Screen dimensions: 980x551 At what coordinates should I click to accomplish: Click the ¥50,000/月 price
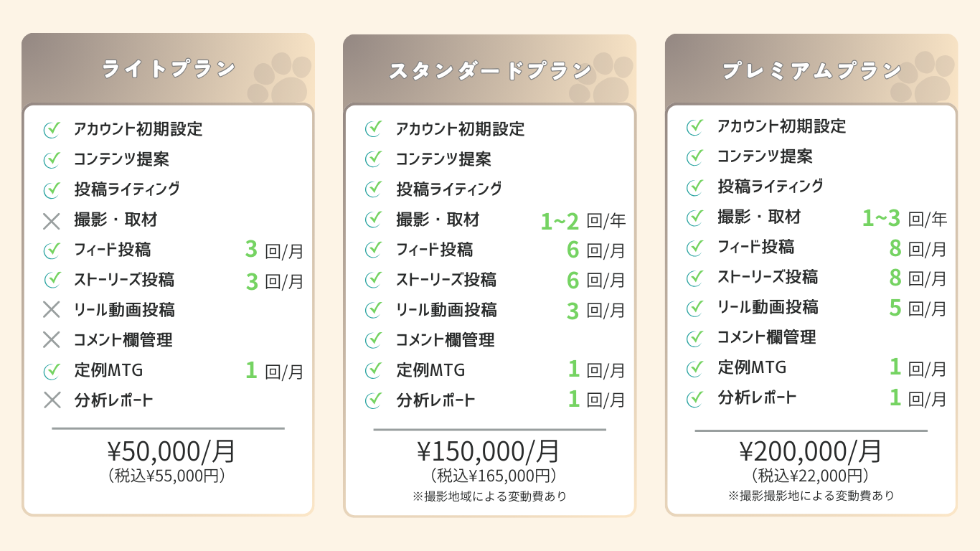tap(171, 451)
